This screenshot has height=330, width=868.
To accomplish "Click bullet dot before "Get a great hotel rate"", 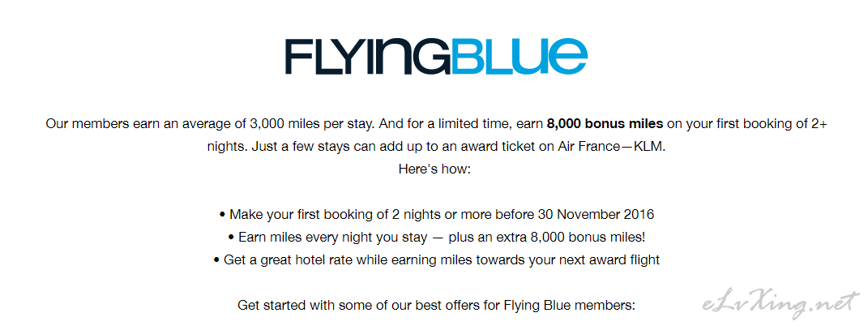I will 216,260.
